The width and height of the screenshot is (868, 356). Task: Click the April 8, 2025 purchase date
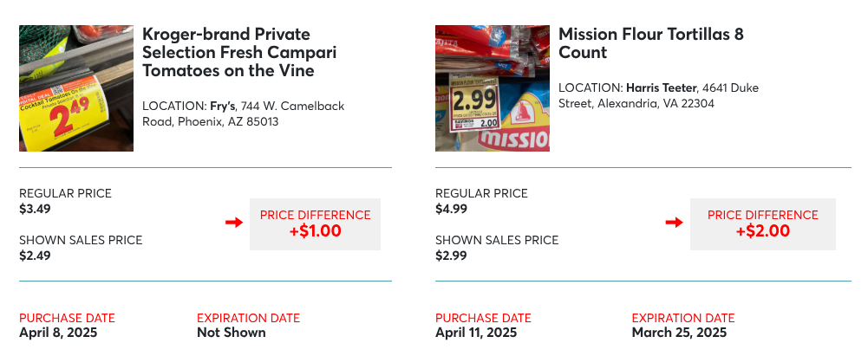click(58, 333)
